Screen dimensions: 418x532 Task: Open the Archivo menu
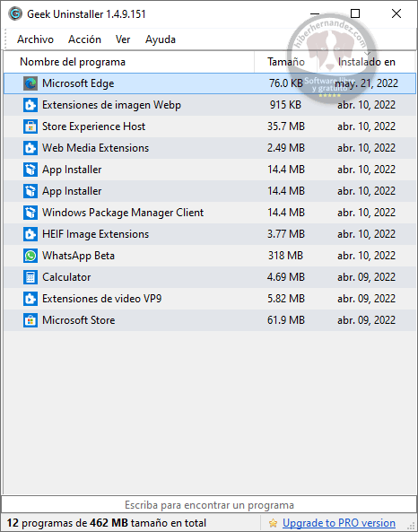coord(35,39)
